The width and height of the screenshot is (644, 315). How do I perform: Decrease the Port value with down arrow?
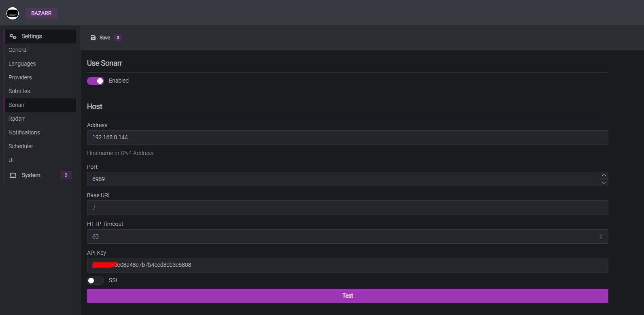[604, 183]
